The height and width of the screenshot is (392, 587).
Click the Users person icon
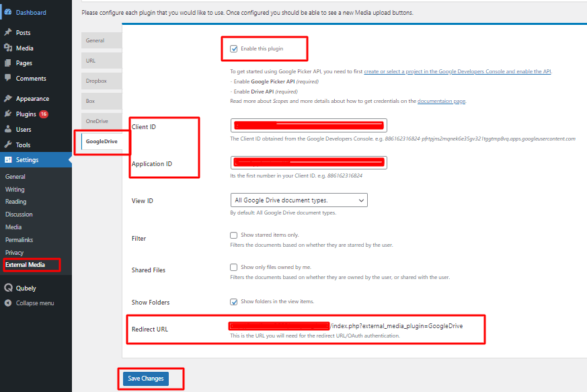click(x=8, y=129)
